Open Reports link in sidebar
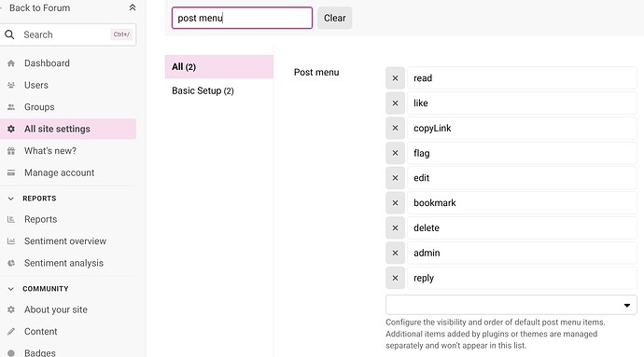The image size is (644, 357). pyautogui.click(x=41, y=219)
